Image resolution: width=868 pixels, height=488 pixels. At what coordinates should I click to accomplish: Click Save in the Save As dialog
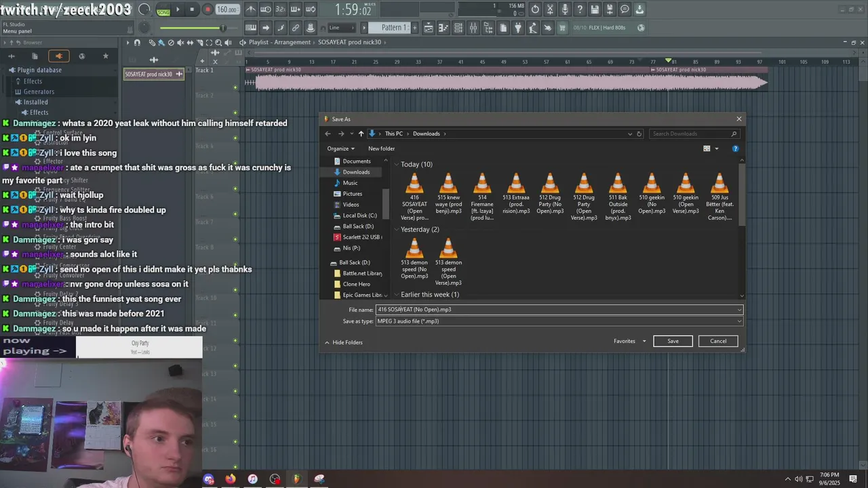coord(673,341)
